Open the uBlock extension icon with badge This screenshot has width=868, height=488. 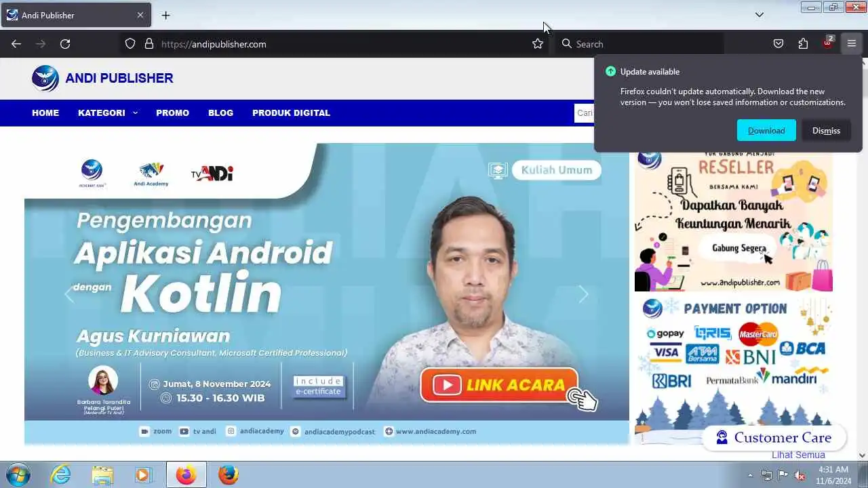[x=828, y=43]
